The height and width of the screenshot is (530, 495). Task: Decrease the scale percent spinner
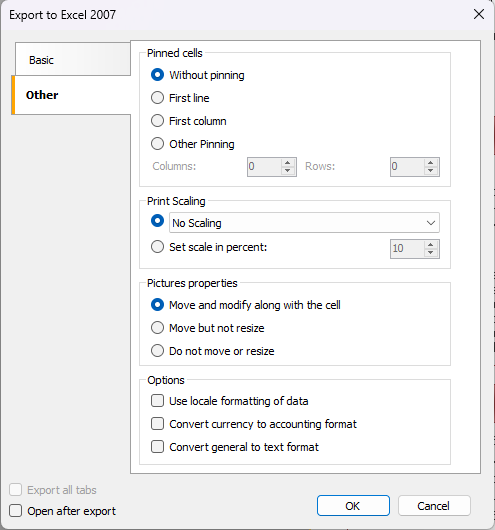click(430, 253)
